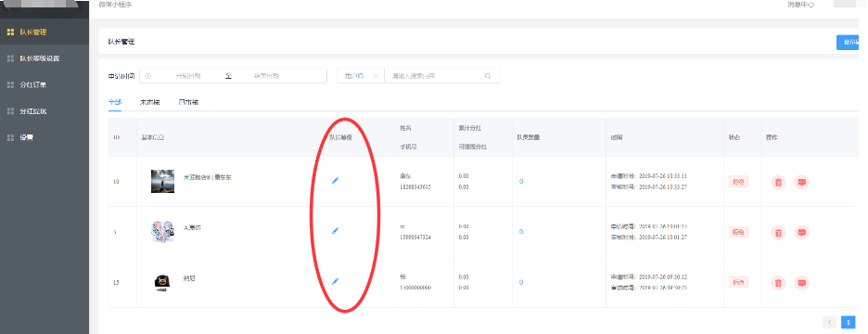This screenshot has width=868, height=334.
Task: Open 分红提现 in the sidebar
Action: click(x=45, y=110)
